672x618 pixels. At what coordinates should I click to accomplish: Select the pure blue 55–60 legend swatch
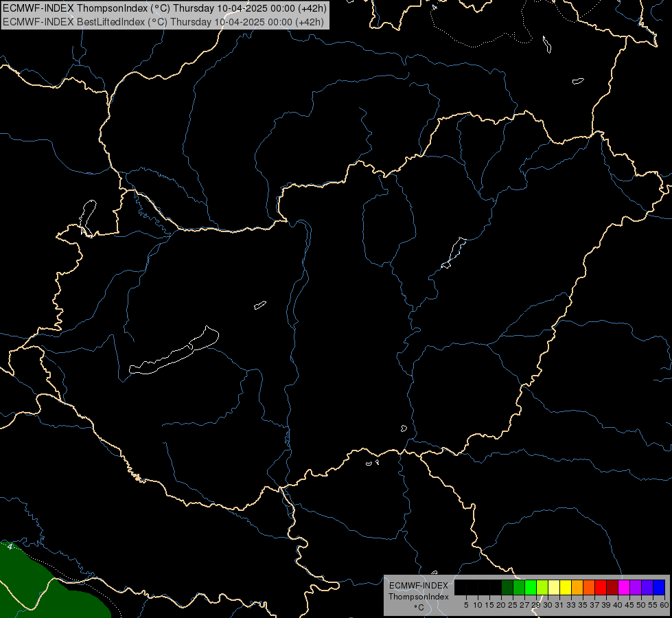[x=659, y=587]
